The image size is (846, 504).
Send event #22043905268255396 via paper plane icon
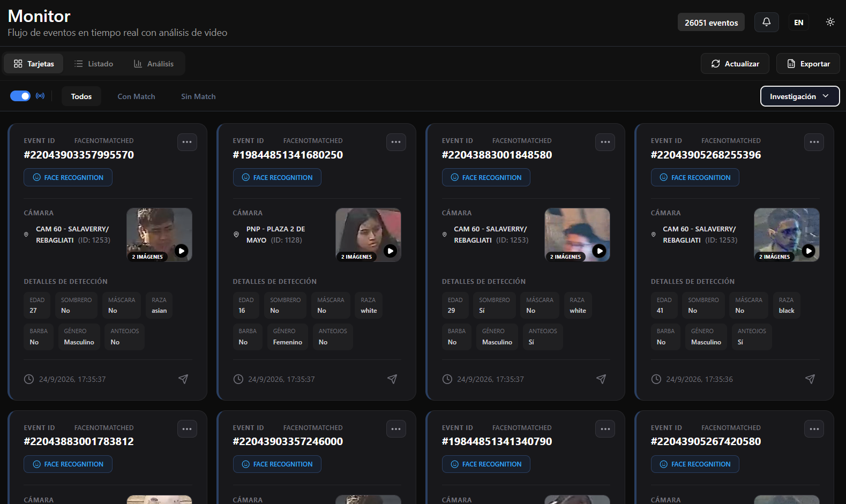tap(810, 379)
